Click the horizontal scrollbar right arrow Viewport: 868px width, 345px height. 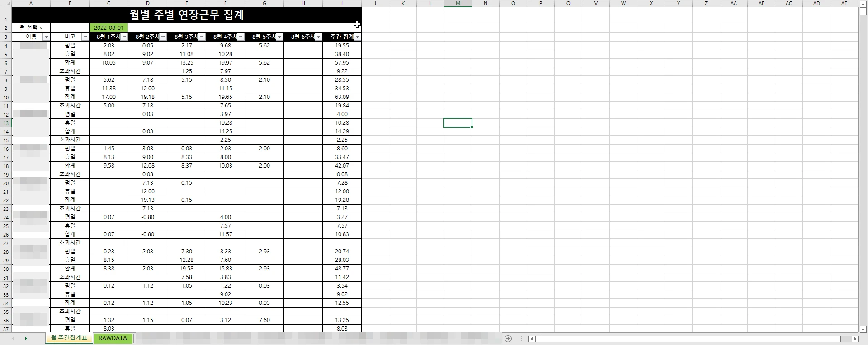click(855, 339)
